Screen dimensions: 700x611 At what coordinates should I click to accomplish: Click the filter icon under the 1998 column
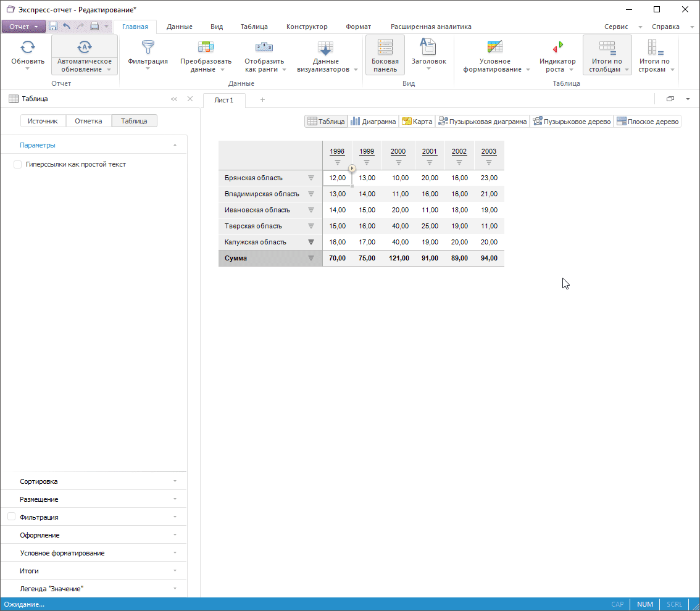point(337,162)
